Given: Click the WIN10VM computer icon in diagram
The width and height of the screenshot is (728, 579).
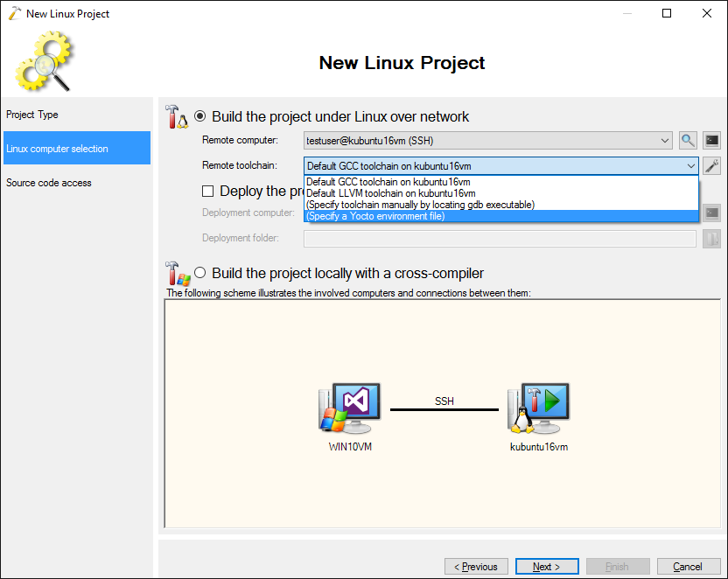Looking at the screenshot, I should [x=350, y=408].
